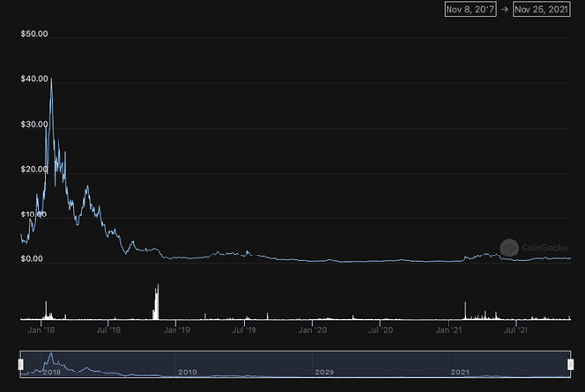This screenshot has width=585, height=392.
Task: Click the volume spike near Jan '21
Action: tap(465, 310)
